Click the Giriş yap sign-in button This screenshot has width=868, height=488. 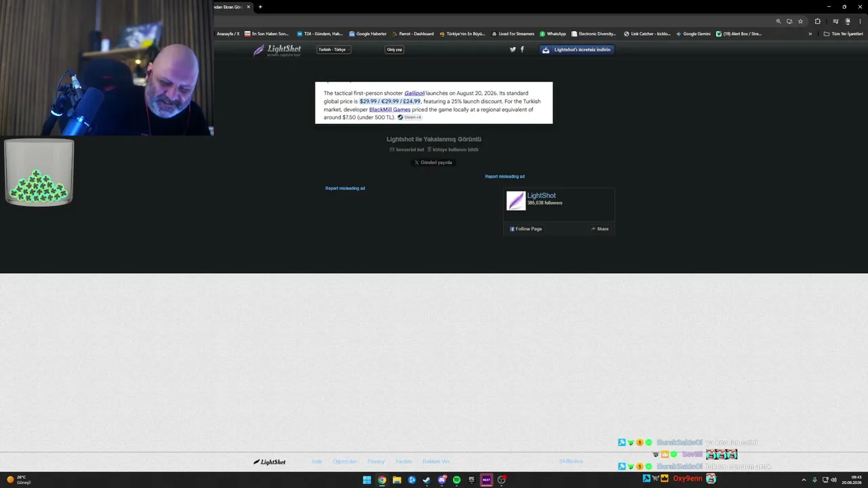[394, 49]
